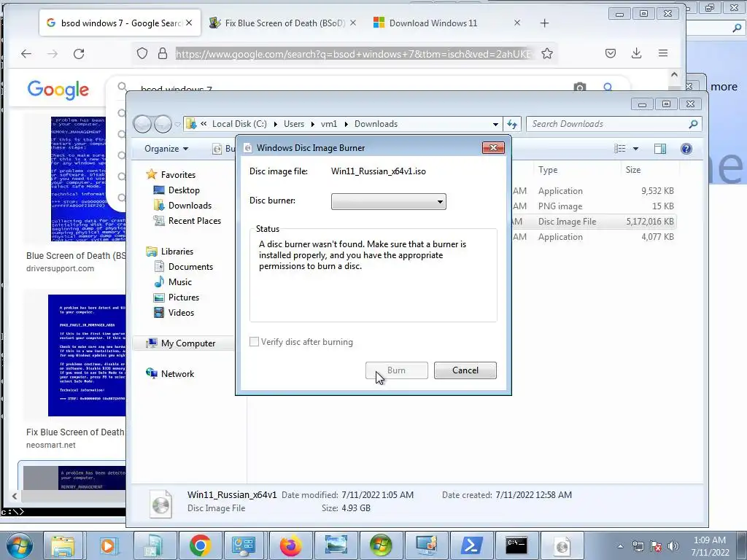Click Google search by image camera icon
This screenshot has height=560, width=747.
pyautogui.click(x=580, y=87)
